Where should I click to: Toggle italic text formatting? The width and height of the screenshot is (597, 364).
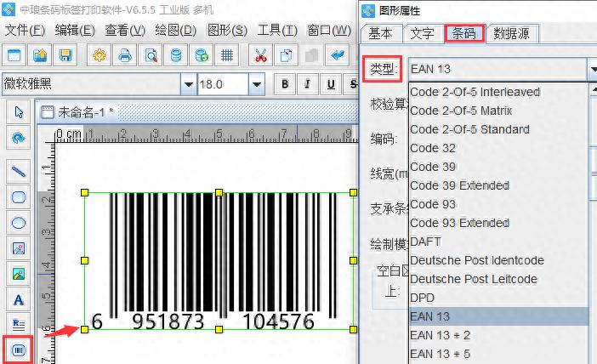click(307, 84)
